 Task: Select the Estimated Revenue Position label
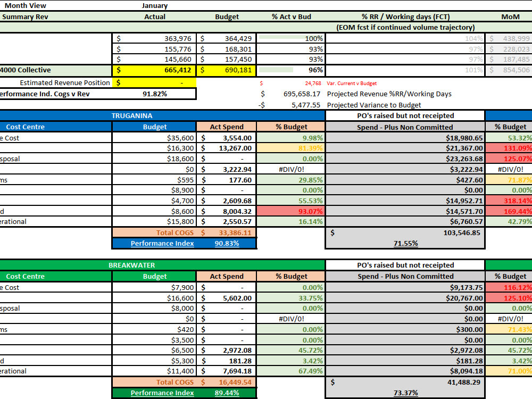click(65, 82)
